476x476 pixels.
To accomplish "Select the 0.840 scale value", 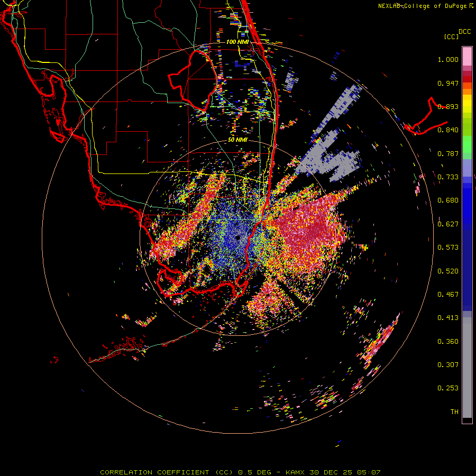I will pos(448,130).
